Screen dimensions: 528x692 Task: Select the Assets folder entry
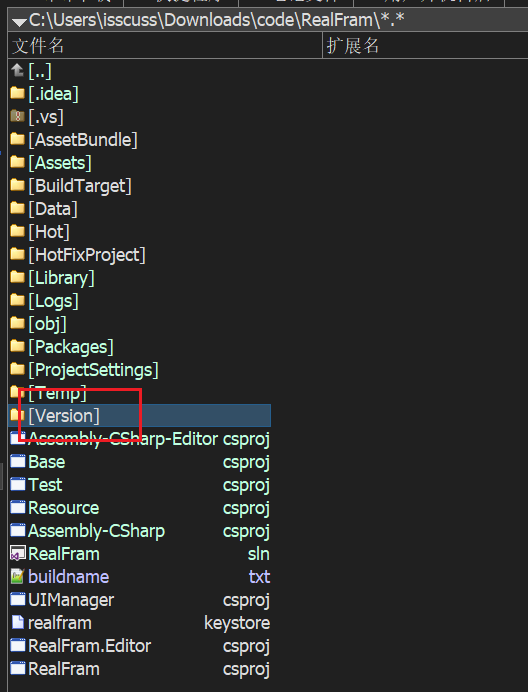coord(139,163)
